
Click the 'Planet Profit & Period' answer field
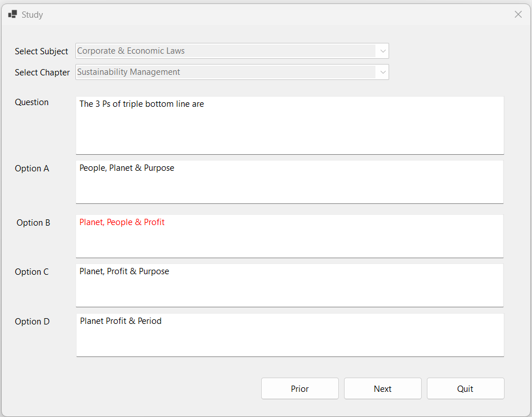[290, 335]
